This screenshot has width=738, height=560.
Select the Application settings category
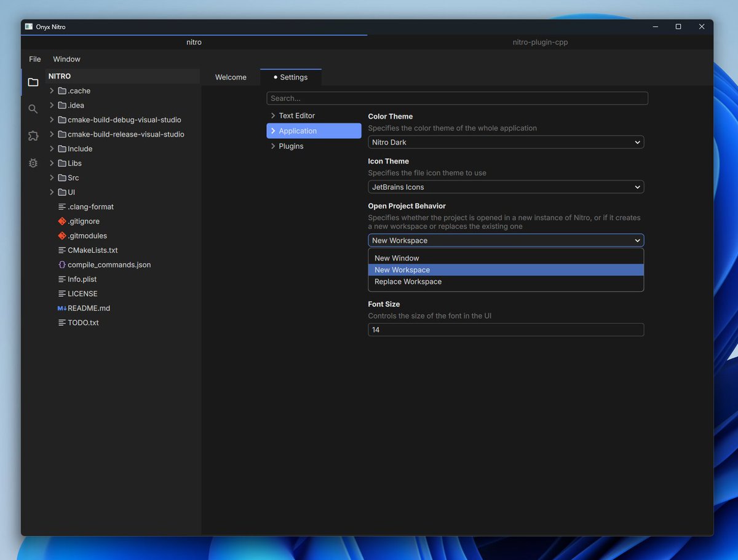click(x=314, y=131)
